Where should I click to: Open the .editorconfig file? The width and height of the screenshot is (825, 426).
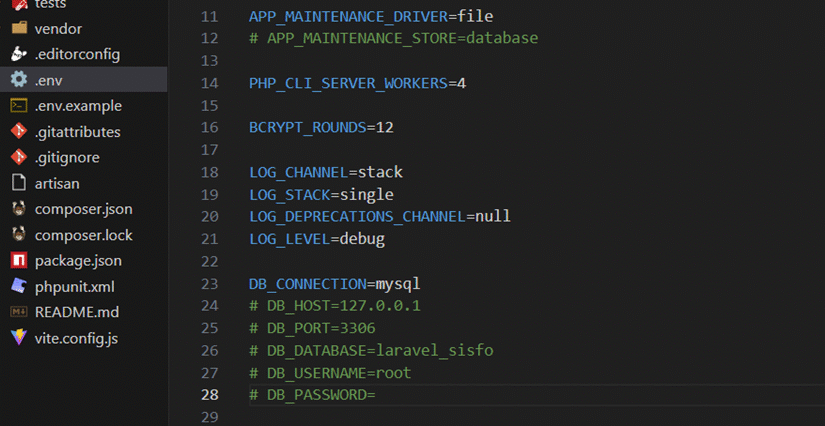pos(77,54)
